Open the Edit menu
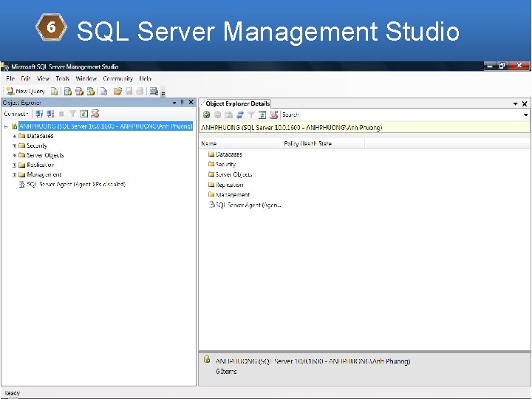The height and width of the screenshot is (399, 532). (x=25, y=78)
